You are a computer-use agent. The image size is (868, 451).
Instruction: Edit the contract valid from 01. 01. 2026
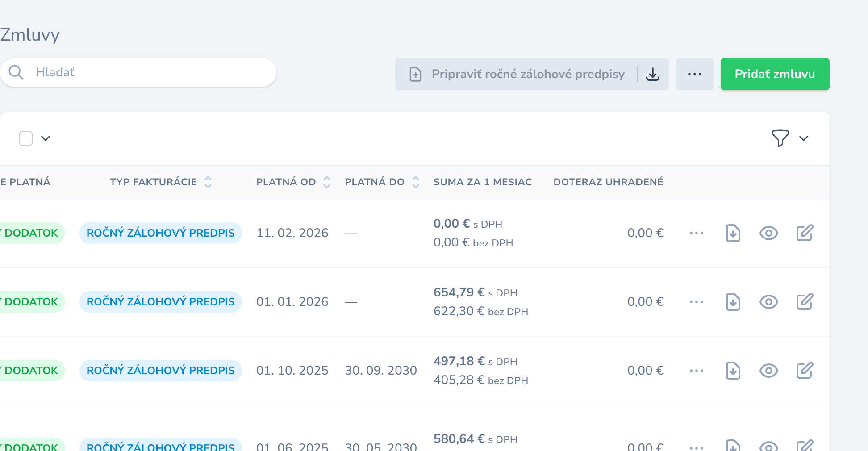point(805,302)
